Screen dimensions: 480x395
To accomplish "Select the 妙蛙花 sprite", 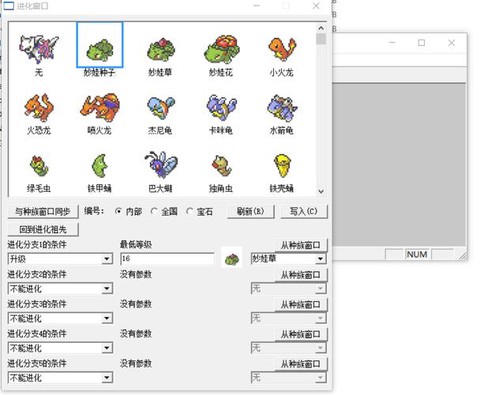I will tap(221, 49).
